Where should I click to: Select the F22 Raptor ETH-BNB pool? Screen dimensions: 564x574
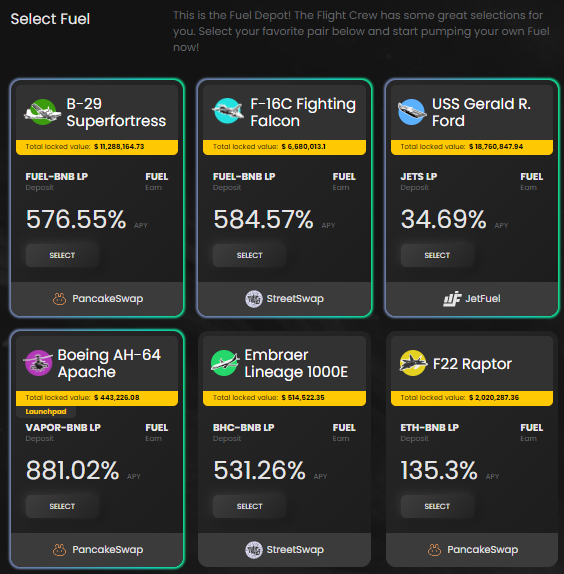click(x=437, y=506)
